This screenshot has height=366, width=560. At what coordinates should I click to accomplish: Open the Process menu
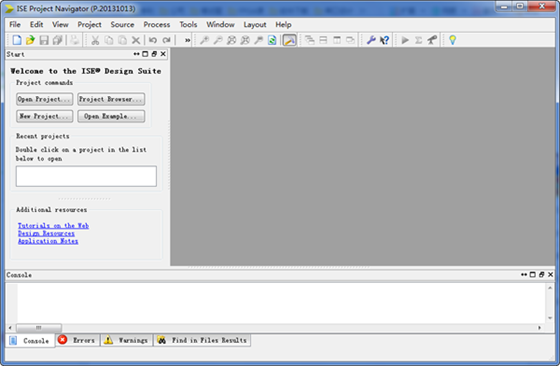(x=157, y=25)
